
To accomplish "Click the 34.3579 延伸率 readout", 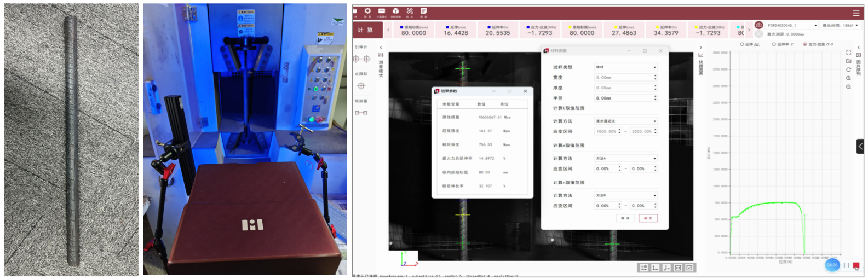I will (665, 30).
